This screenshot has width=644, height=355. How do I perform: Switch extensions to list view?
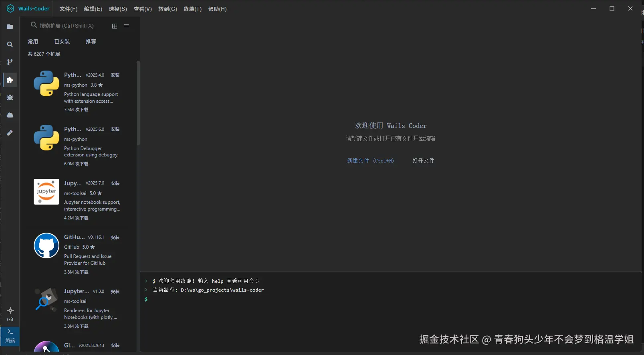(x=127, y=26)
